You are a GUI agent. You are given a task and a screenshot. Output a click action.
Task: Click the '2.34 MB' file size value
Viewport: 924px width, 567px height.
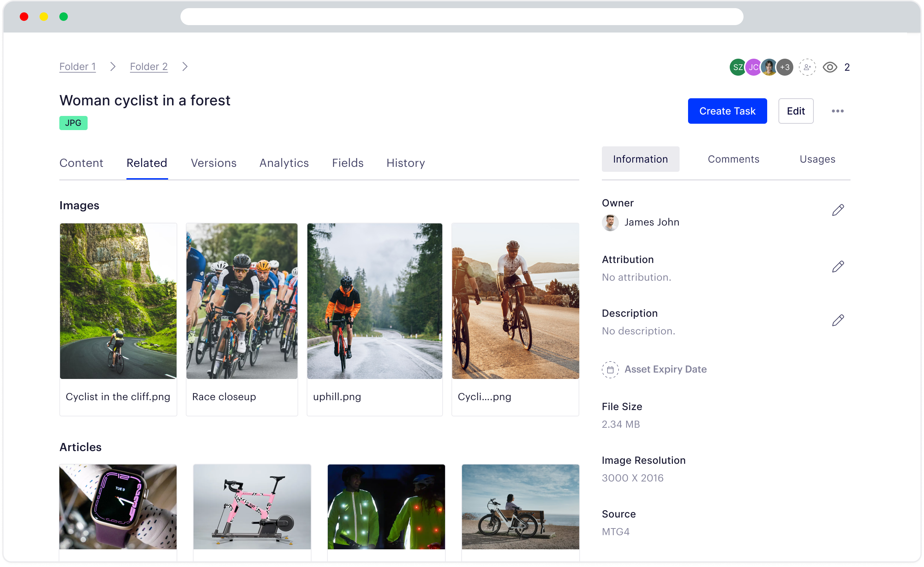[621, 425]
